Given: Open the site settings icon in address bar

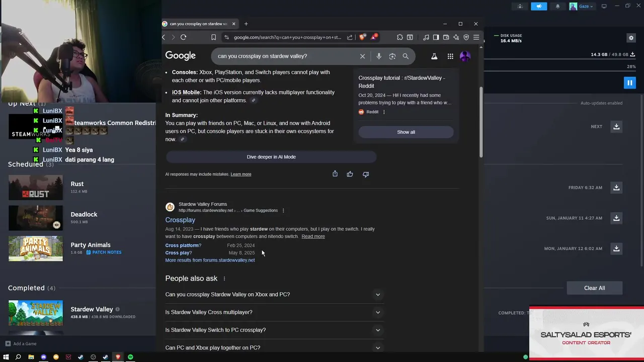Looking at the screenshot, I should tap(226, 37).
